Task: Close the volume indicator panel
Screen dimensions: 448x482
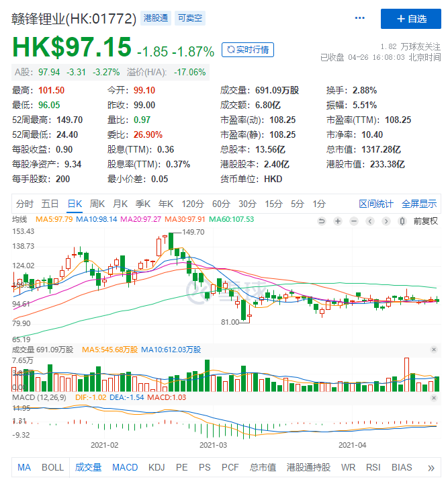Action: (434, 350)
